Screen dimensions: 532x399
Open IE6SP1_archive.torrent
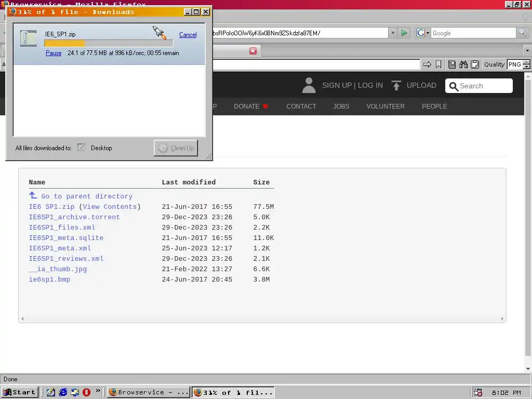(74, 217)
